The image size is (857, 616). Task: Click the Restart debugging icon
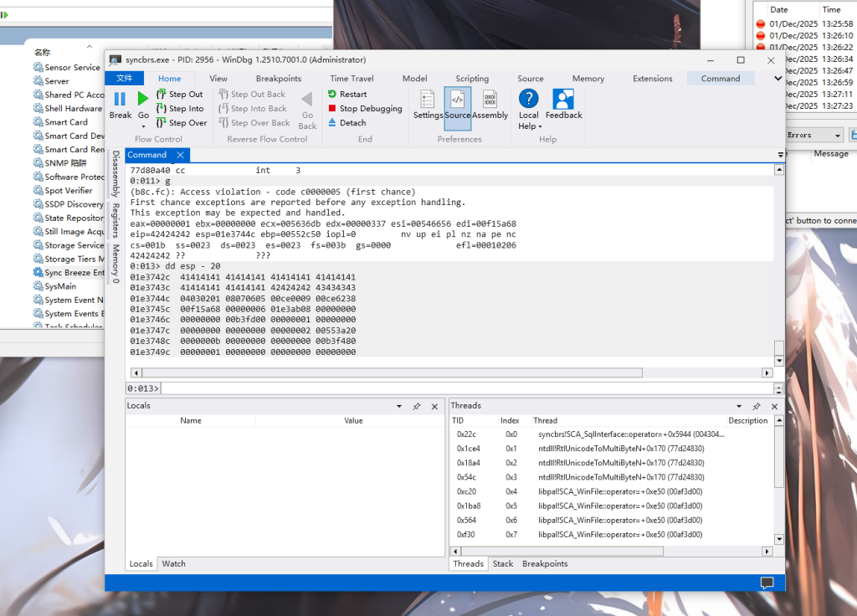(332, 95)
